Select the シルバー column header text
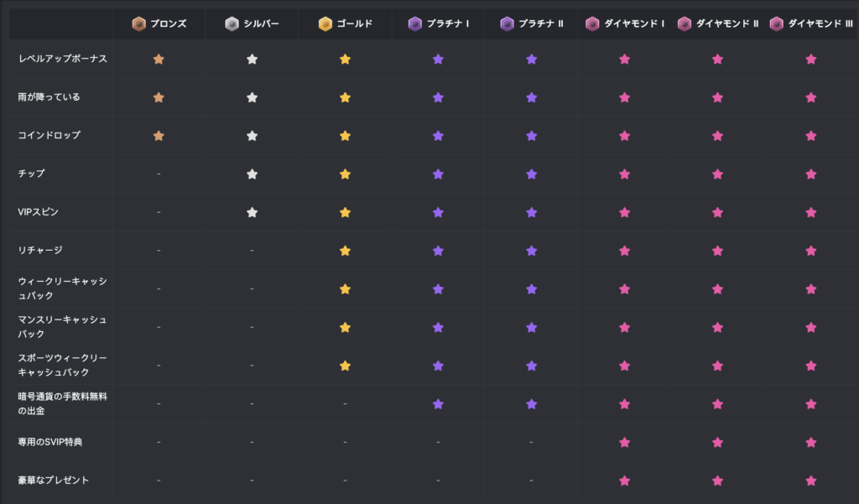Viewport: 859px width, 504px height. click(262, 23)
